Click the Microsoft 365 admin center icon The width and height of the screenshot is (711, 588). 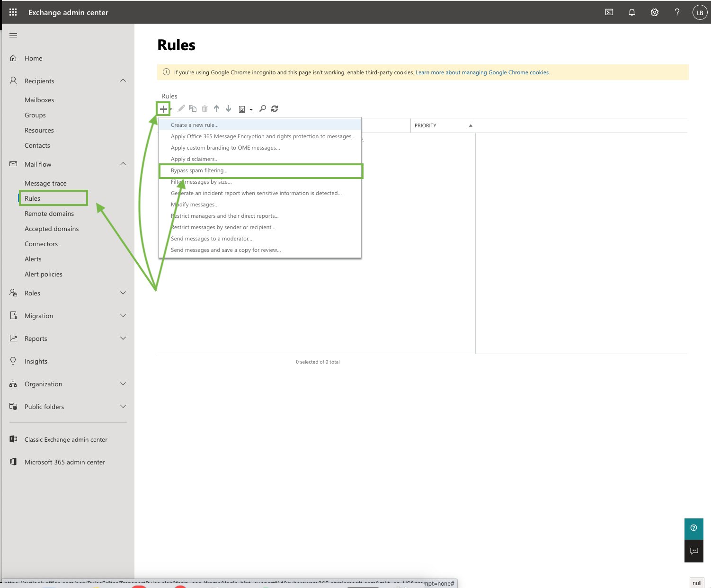[13, 462]
